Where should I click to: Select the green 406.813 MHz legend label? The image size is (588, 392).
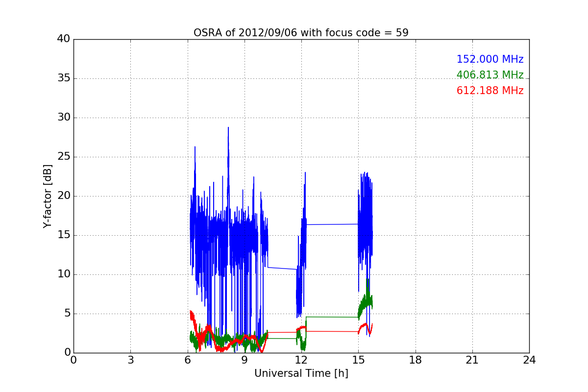click(x=490, y=75)
